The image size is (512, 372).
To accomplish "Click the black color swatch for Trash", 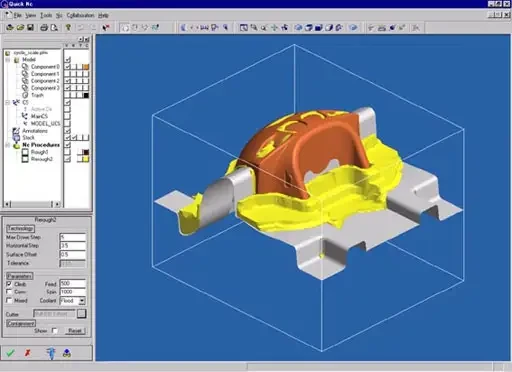I will coord(86,95).
